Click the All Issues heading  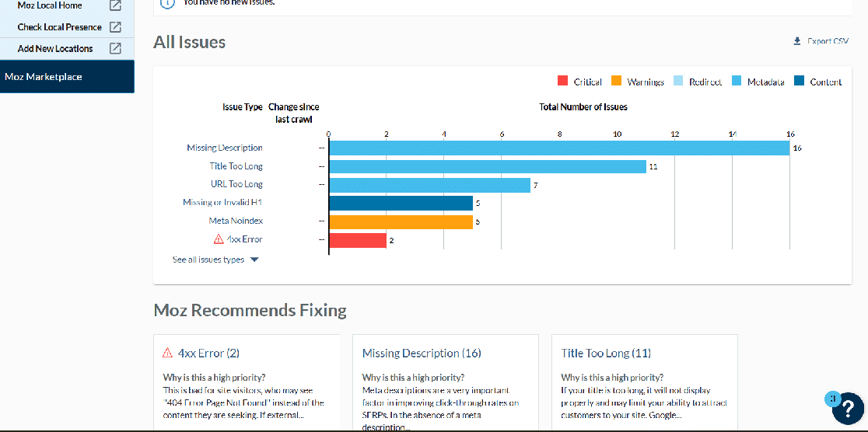189,42
